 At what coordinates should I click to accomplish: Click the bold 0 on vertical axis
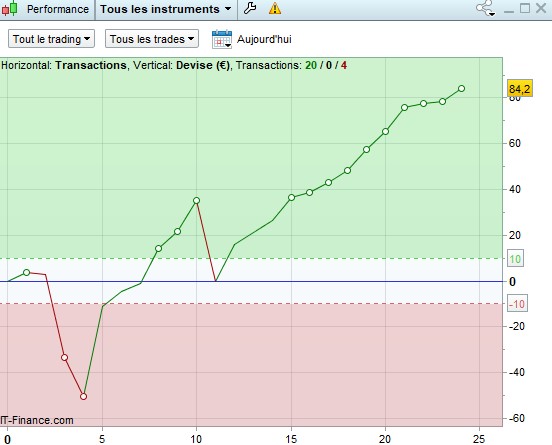(513, 282)
